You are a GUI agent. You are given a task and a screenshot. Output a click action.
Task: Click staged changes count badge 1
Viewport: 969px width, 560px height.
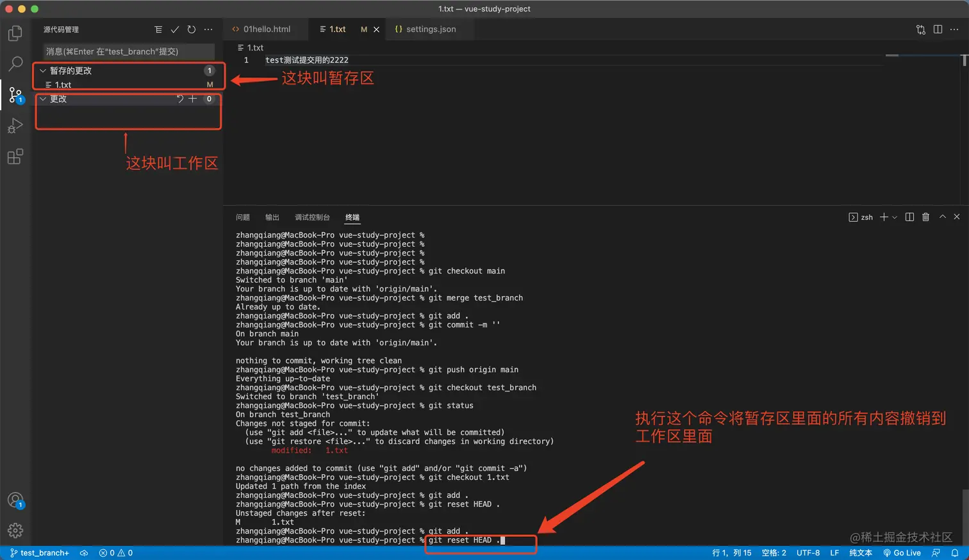[210, 70]
